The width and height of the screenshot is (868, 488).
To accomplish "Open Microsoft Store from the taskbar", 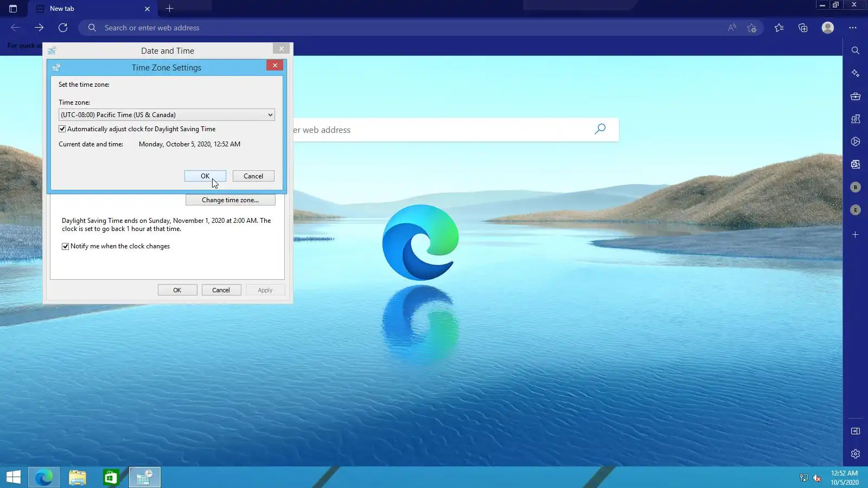I will [x=111, y=477].
